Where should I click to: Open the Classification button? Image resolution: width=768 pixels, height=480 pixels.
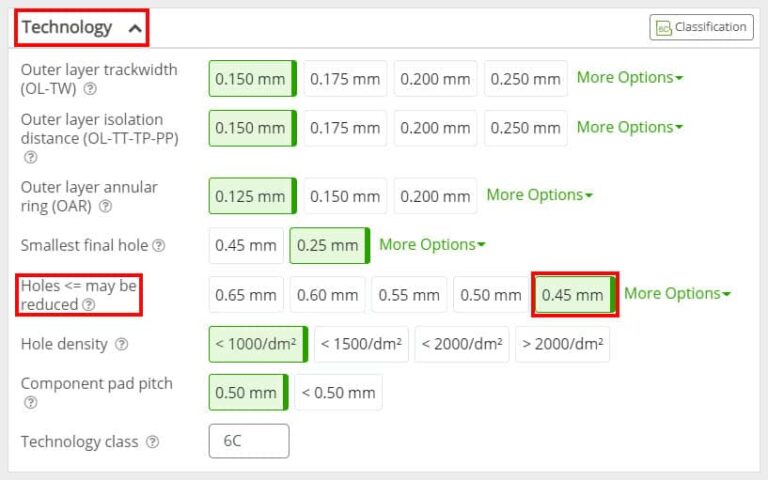[x=700, y=27]
